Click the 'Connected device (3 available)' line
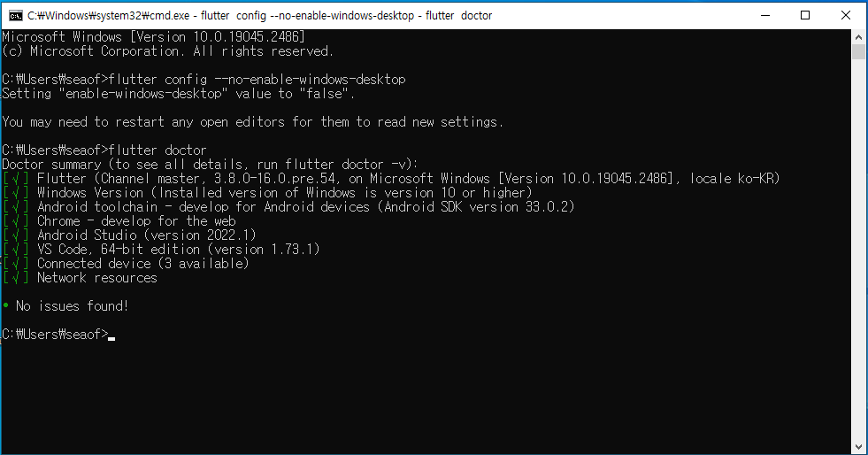Screen dimensions: 868x455 (x=142, y=264)
